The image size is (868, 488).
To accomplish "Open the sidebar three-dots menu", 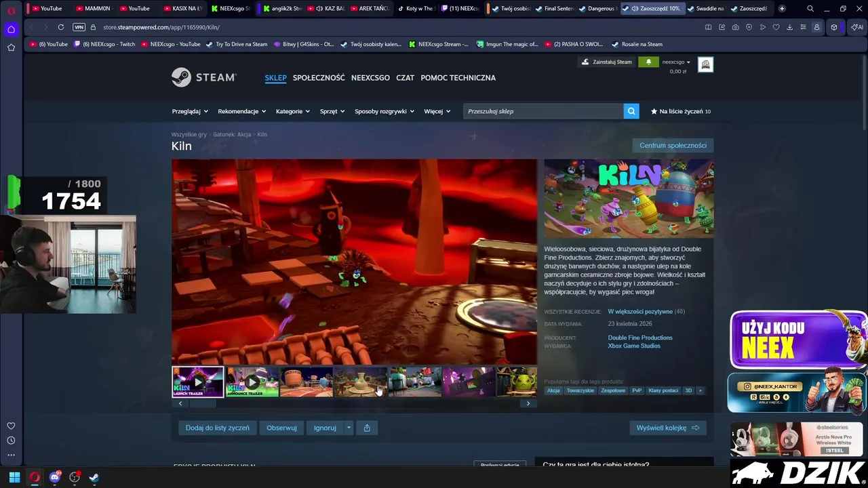I will coord(11,455).
